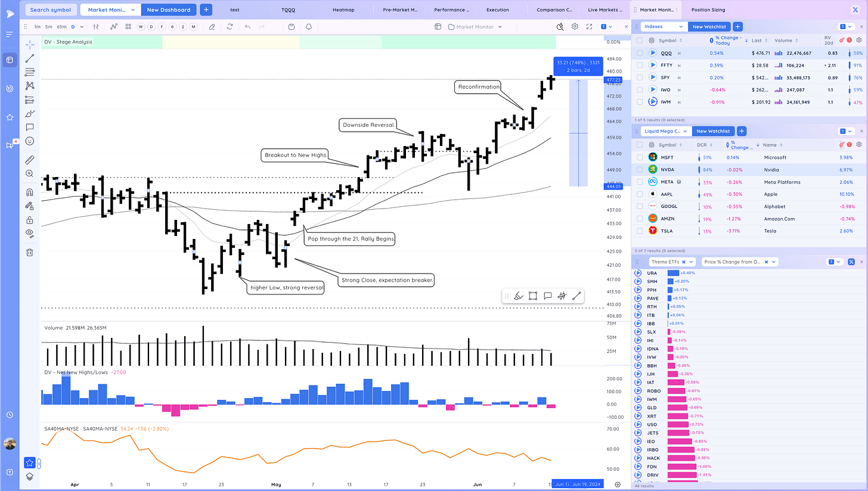Click the eraser icon in chart toolbar
The height and width of the screenshot is (491, 868).
(212, 27)
